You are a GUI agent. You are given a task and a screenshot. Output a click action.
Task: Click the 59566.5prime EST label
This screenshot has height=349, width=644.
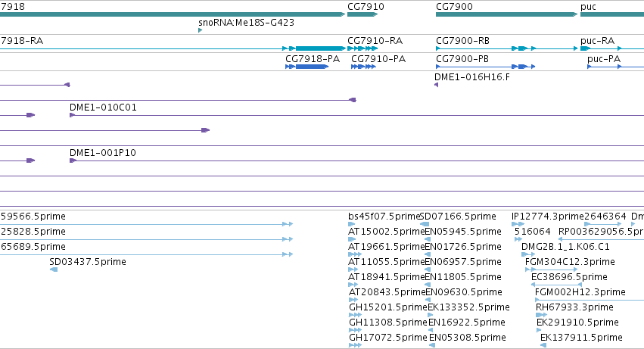33,217
